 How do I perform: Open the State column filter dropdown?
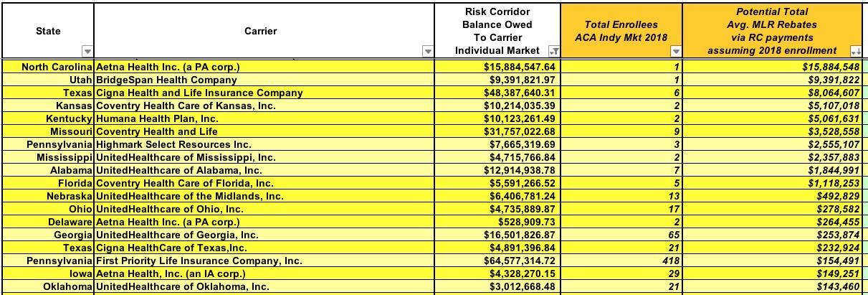tap(87, 51)
